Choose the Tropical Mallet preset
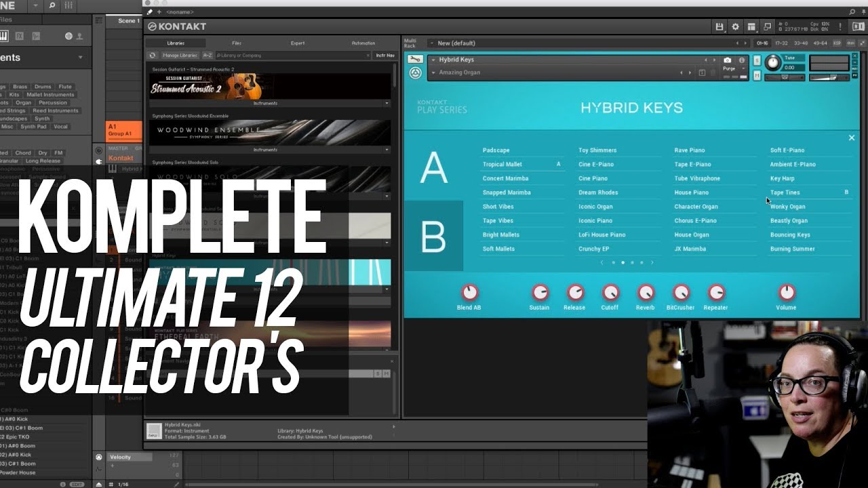 [502, 164]
